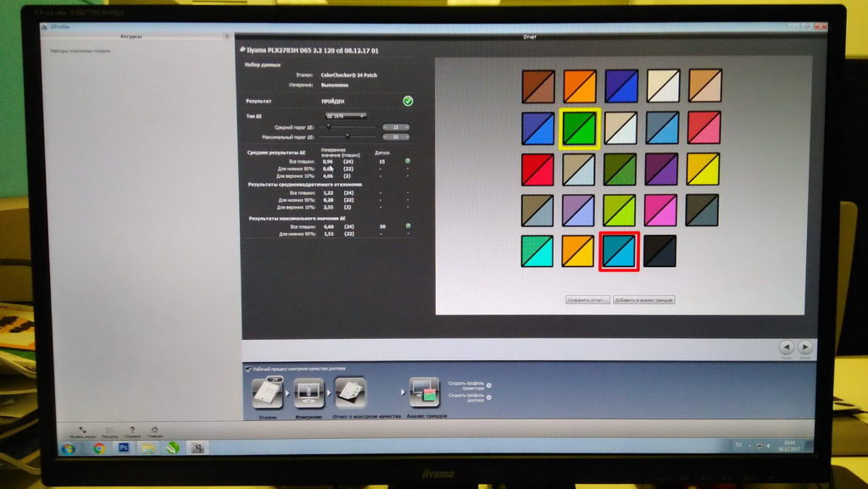
Task: Click the ColorChecker® 24 Patch reference text
Action: point(348,75)
